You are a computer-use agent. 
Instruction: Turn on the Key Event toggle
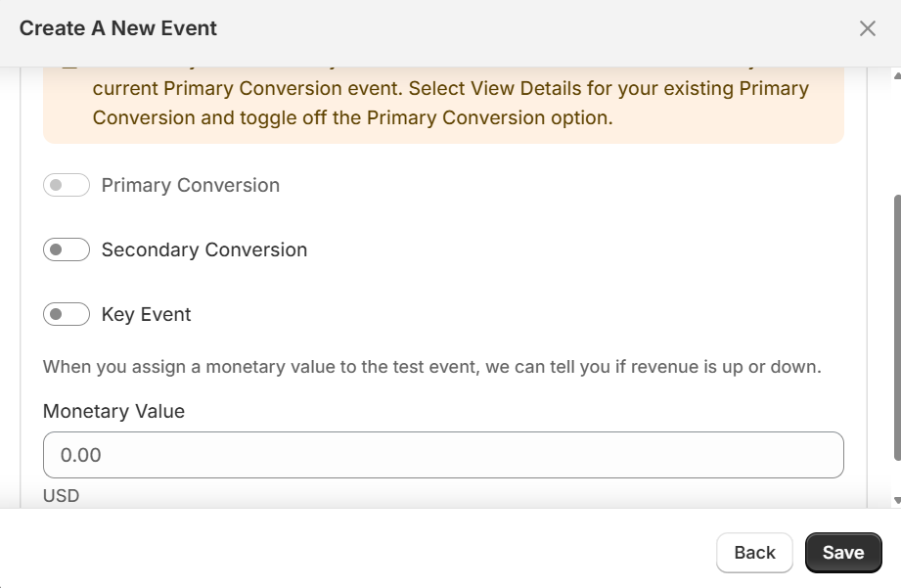(67, 314)
